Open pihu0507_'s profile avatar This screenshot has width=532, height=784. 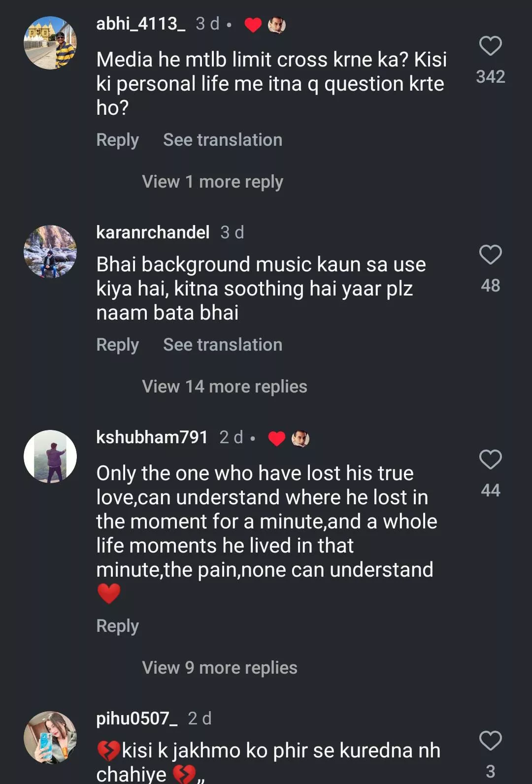click(50, 737)
